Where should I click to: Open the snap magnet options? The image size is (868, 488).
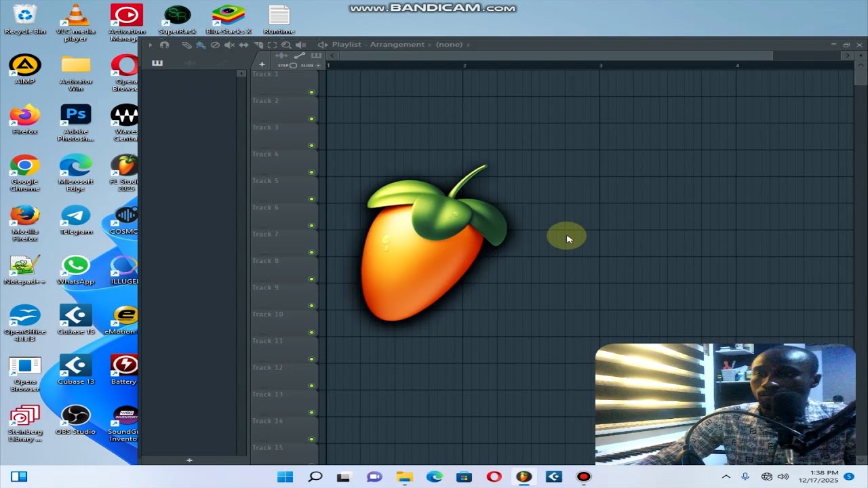click(x=164, y=45)
